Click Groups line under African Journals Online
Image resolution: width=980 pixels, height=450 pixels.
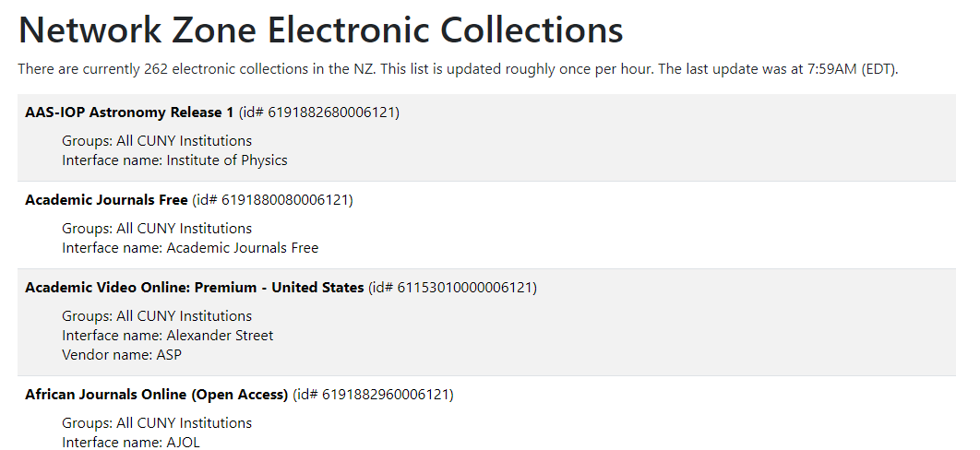pyautogui.click(x=157, y=423)
